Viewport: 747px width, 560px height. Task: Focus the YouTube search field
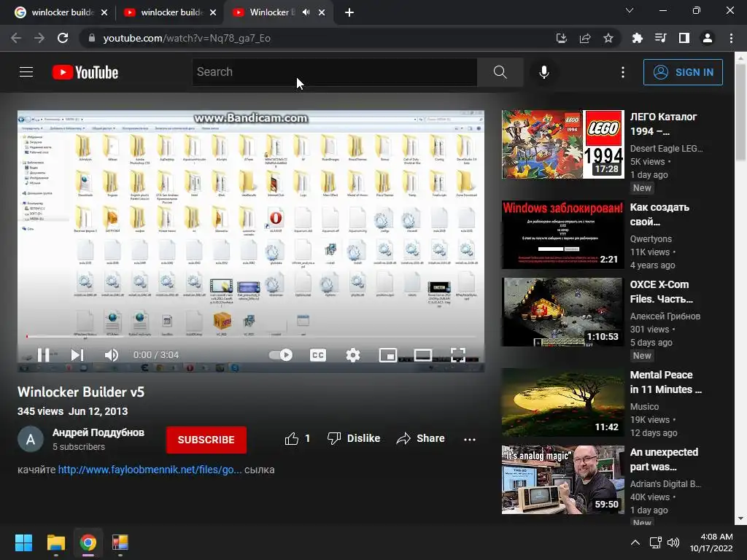click(x=334, y=72)
